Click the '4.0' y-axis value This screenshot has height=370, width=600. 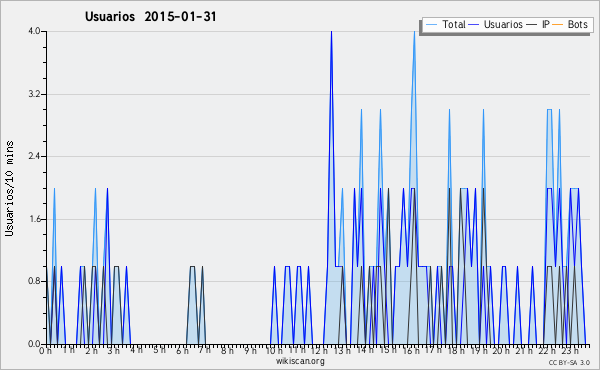pos(34,31)
